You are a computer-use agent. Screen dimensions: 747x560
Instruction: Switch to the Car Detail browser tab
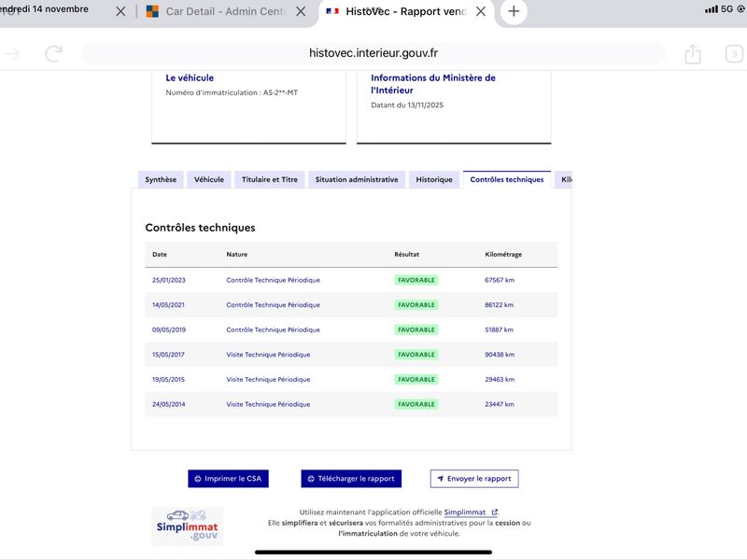[x=219, y=12]
